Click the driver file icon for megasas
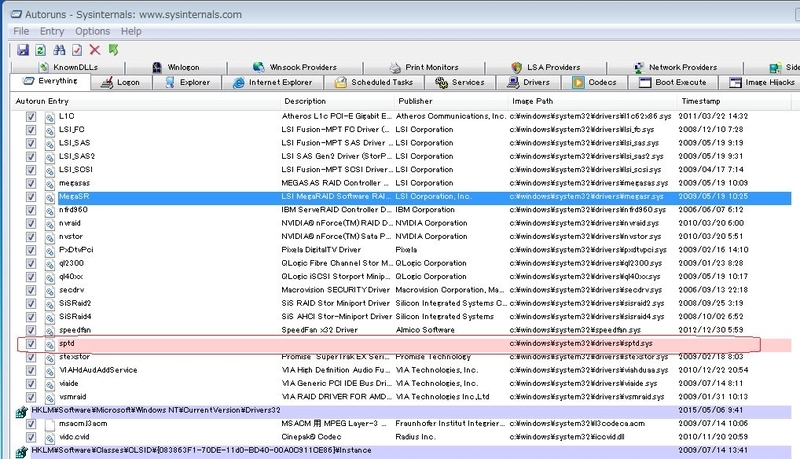Viewport: 800px width, 459px height. pyautogui.click(x=49, y=184)
